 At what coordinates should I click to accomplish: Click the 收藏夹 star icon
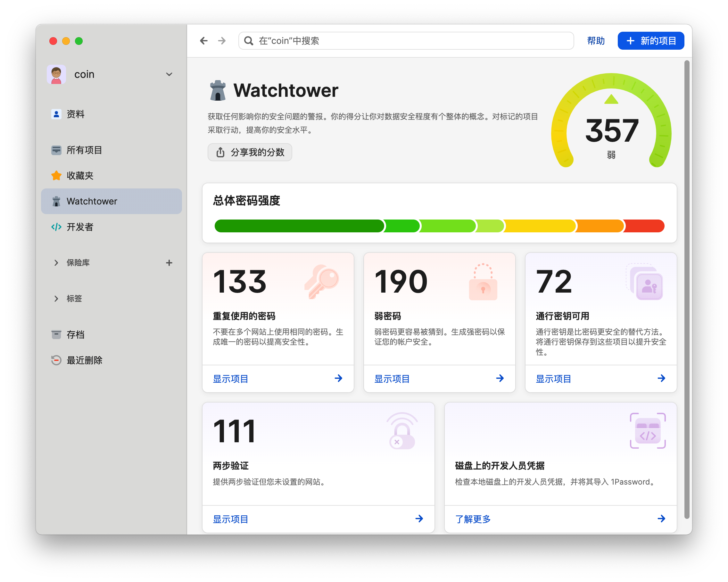(x=56, y=176)
